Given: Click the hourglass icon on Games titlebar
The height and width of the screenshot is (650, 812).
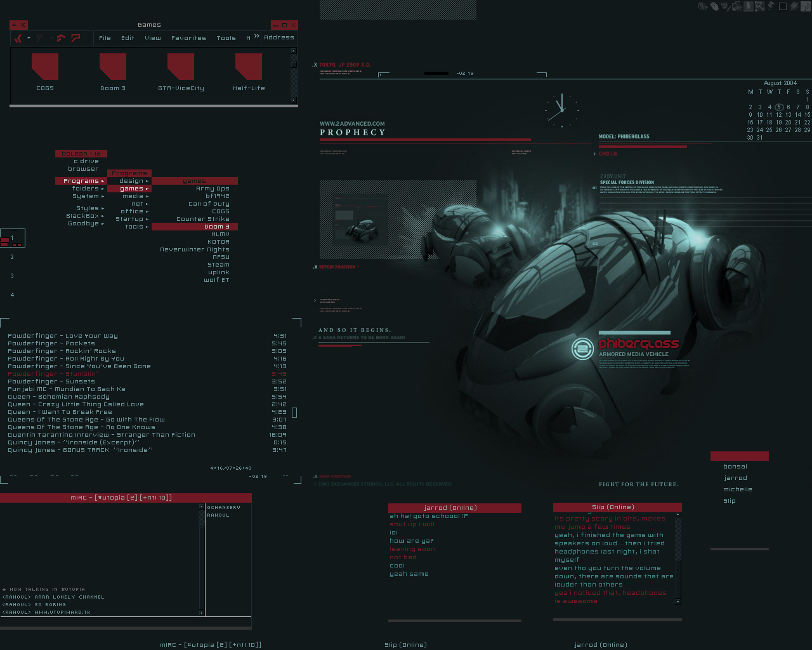Looking at the screenshot, I should click(x=23, y=25).
